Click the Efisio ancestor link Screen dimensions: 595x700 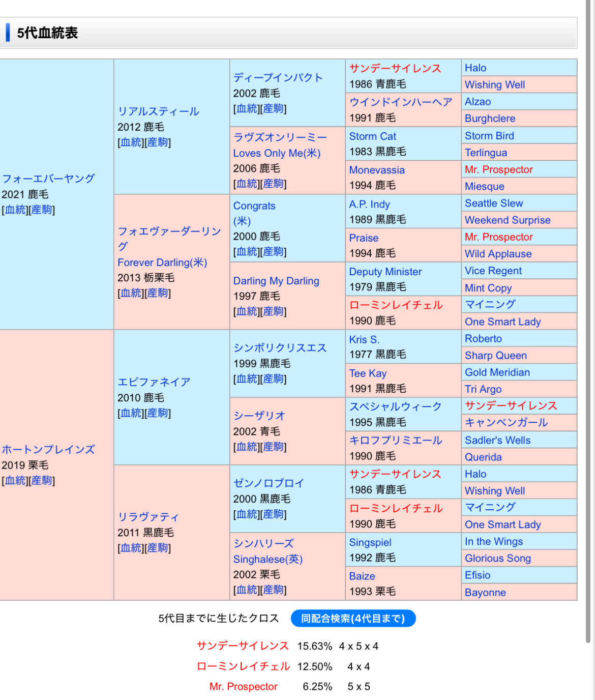click(478, 575)
